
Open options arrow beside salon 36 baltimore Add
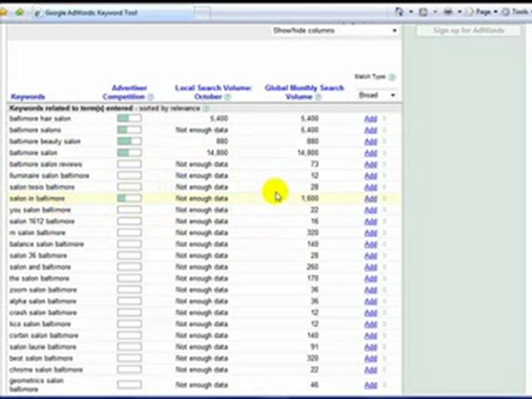(x=385, y=255)
